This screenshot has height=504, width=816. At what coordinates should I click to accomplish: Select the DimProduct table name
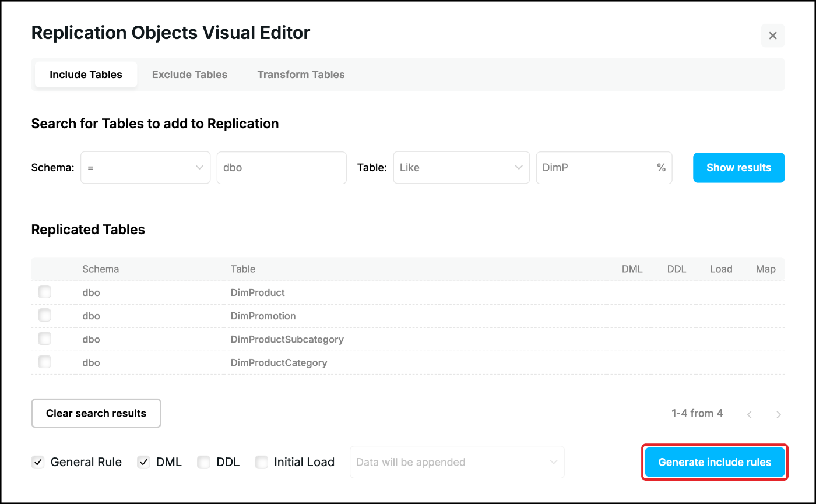(258, 292)
